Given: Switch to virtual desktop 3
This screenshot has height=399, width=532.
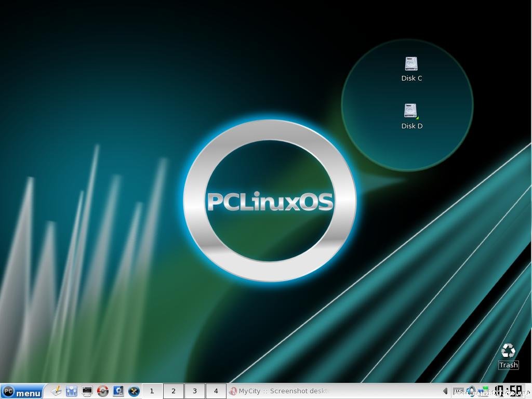Looking at the screenshot, I should coord(195,391).
